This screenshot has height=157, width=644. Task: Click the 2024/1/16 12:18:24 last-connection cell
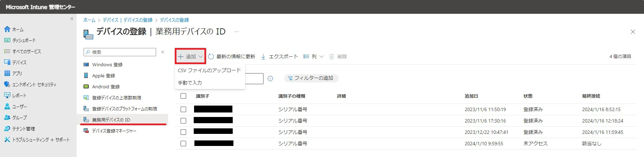coord(603,121)
